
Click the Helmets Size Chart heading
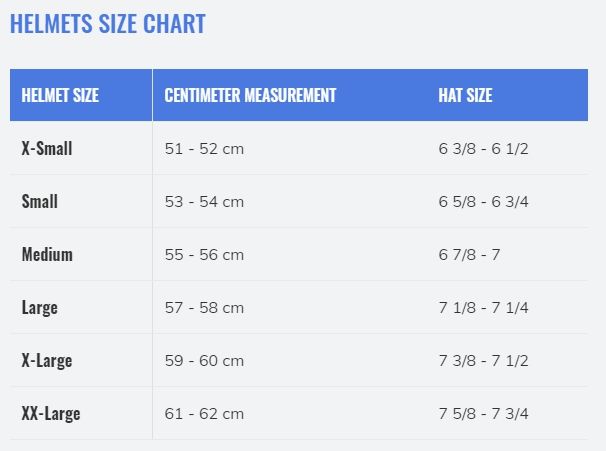pyautogui.click(x=107, y=24)
